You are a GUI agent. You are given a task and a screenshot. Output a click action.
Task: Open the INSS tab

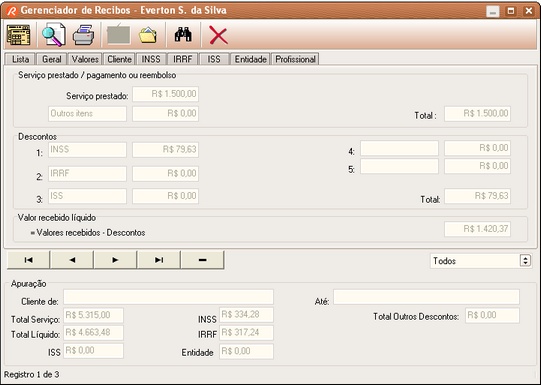pos(151,59)
